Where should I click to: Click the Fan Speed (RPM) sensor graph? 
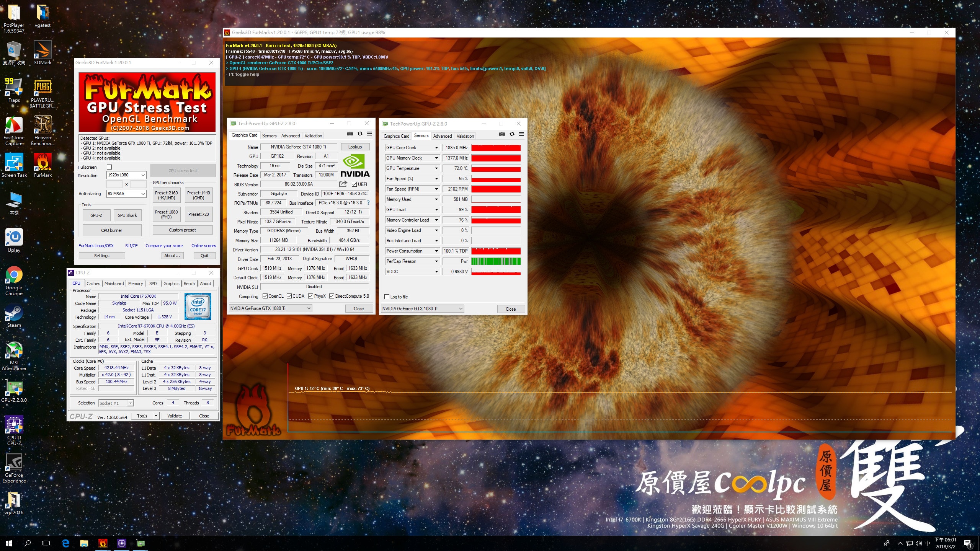point(496,189)
